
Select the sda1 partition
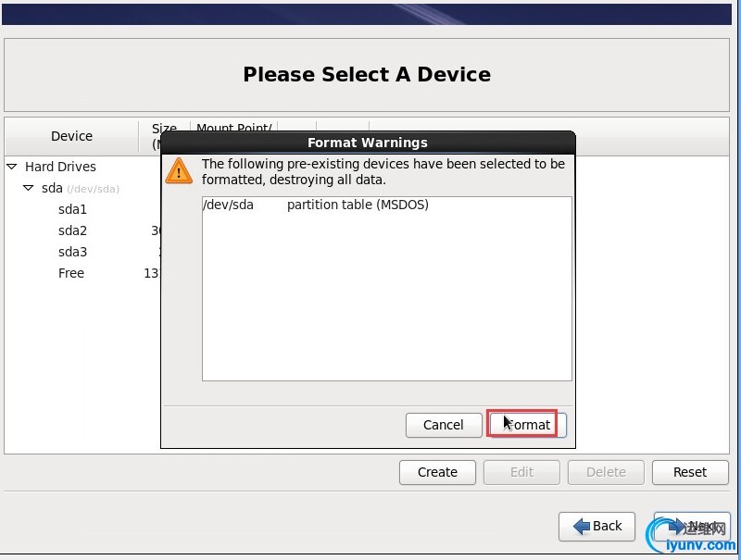[x=72, y=209]
